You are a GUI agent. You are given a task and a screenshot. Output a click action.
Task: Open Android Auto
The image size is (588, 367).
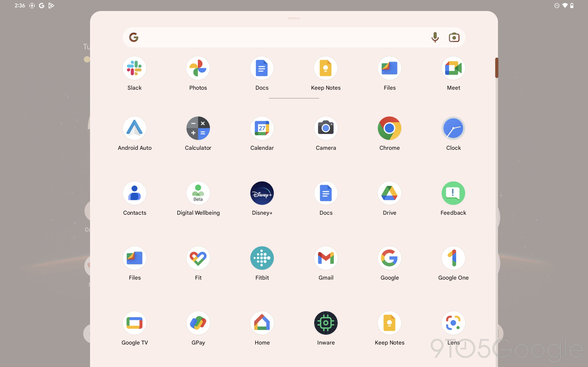click(x=134, y=128)
